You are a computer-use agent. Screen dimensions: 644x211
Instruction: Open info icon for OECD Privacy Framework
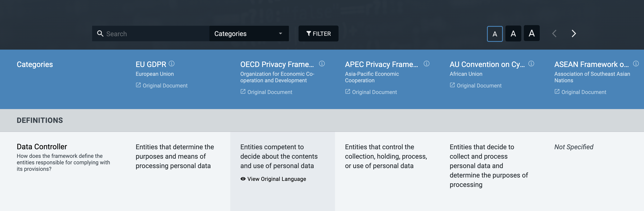pos(322,64)
